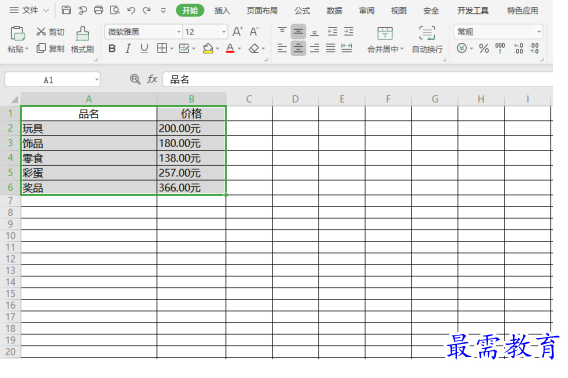
Task: Apply thousands separator format
Action: 500,48
